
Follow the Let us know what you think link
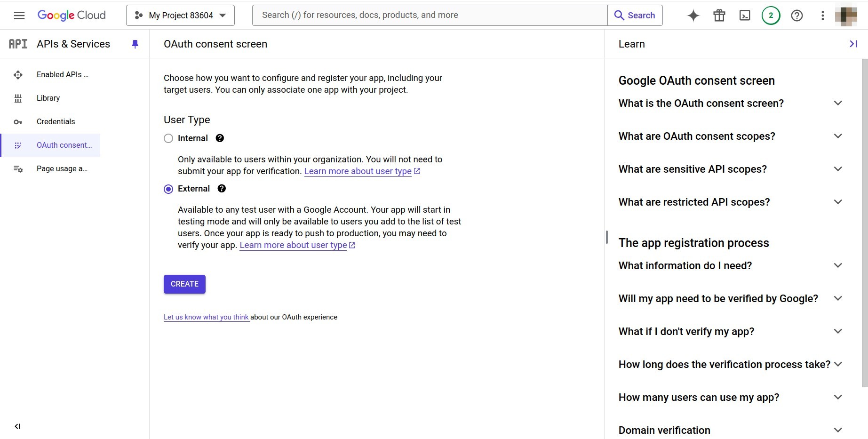click(x=206, y=317)
